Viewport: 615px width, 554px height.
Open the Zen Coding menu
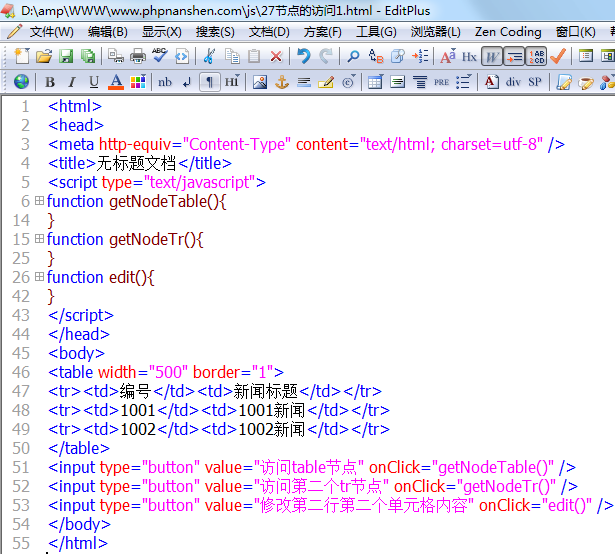pos(508,32)
